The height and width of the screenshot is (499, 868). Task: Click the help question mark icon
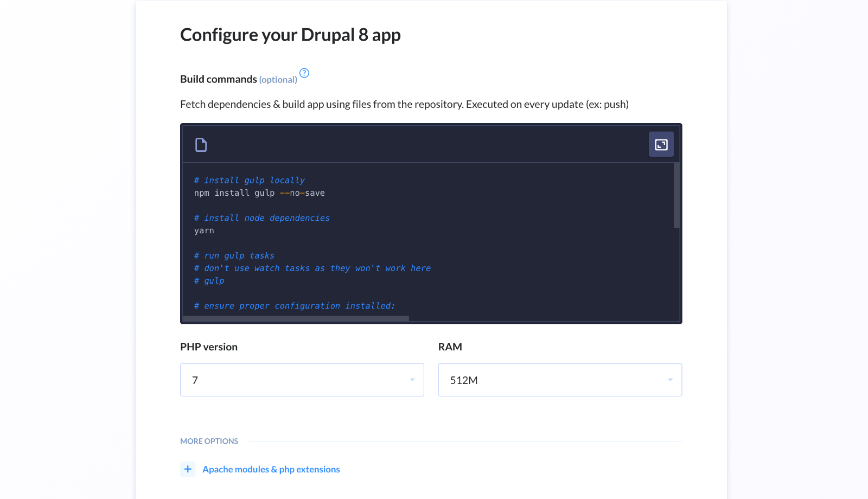[x=304, y=73]
